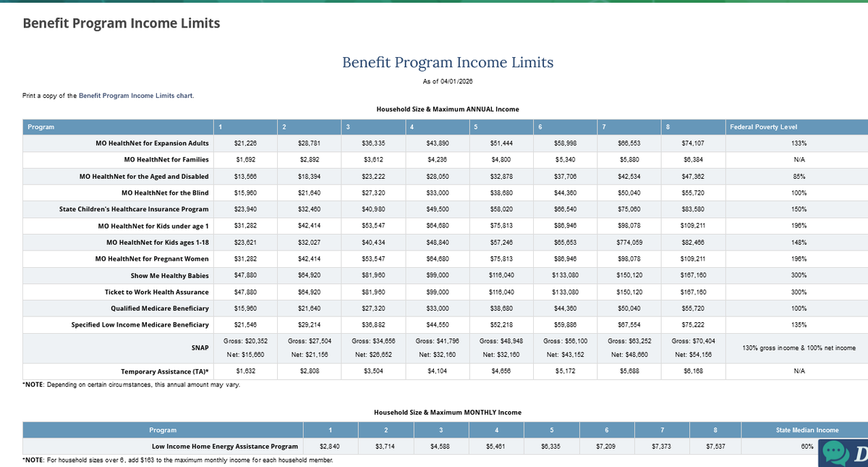Screen dimensions: 868x467
Task: Select the 'MO HealthNet for the Blind' row label
Action: (164, 193)
